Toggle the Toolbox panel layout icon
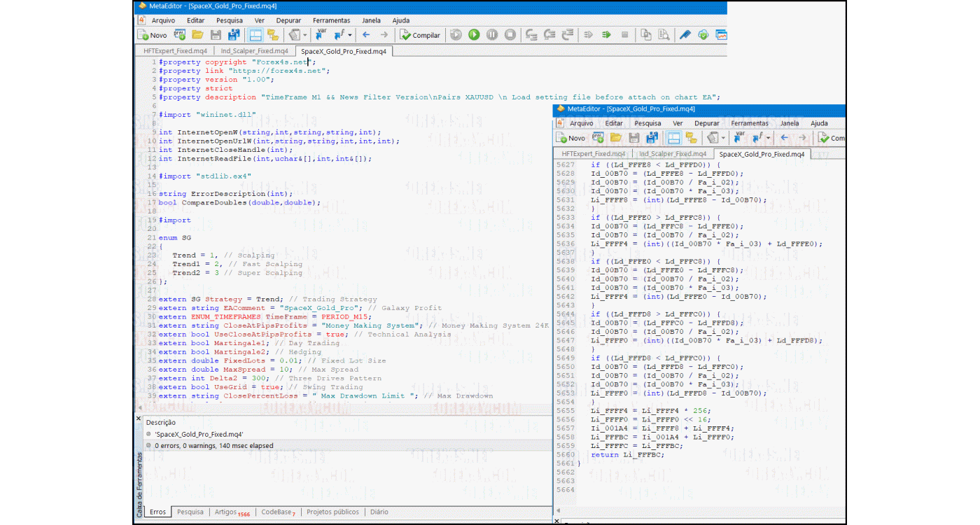 click(255, 35)
